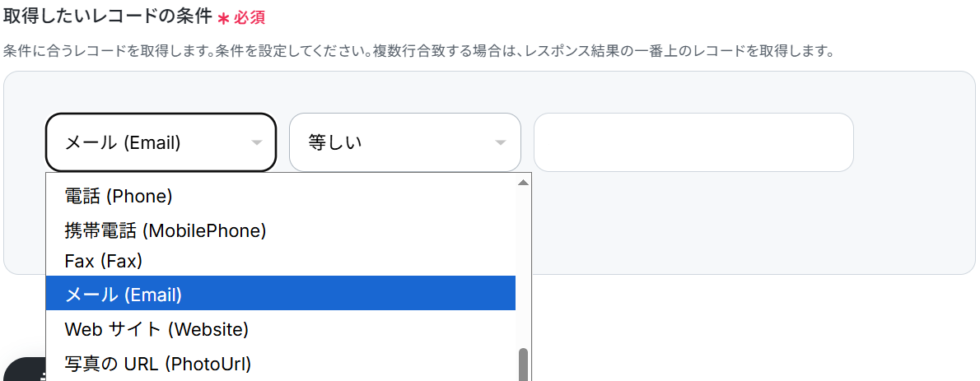Click the empty scrollbar track above the thumb
This screenshot has width=980, height=381.
[523, 263]
